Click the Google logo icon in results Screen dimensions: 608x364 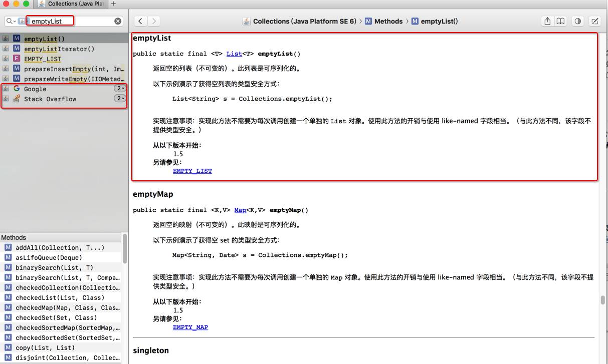tap(17, 89)
